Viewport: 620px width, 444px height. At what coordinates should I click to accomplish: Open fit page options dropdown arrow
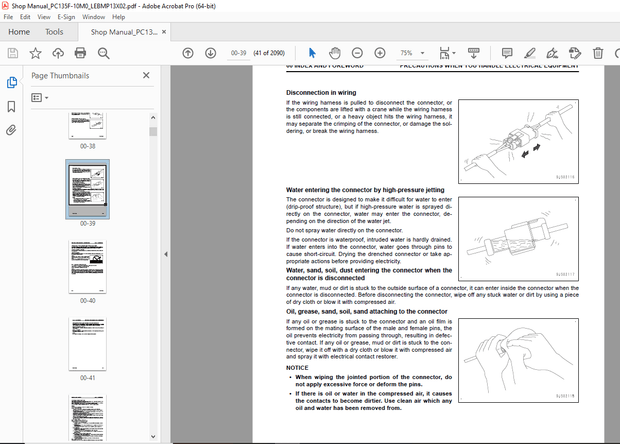[x=454, y=53]
